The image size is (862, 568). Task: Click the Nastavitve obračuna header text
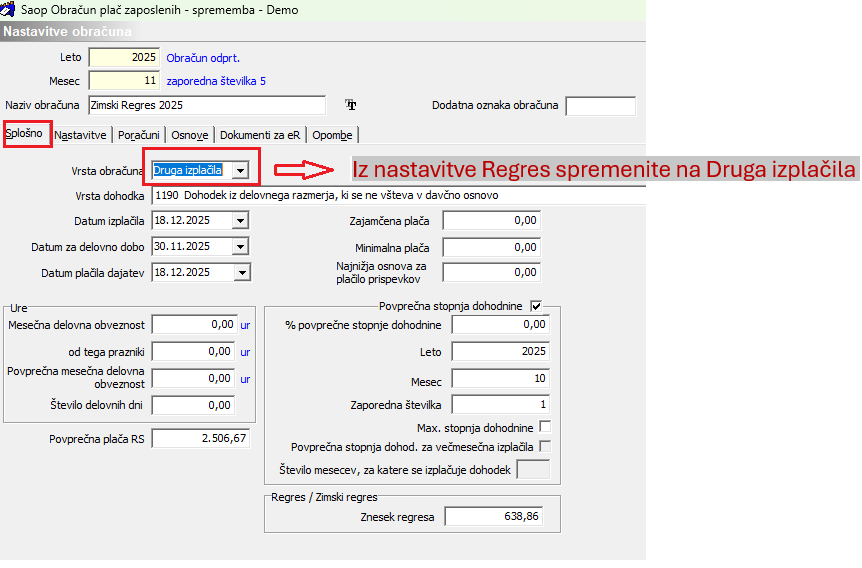(67, 31)
